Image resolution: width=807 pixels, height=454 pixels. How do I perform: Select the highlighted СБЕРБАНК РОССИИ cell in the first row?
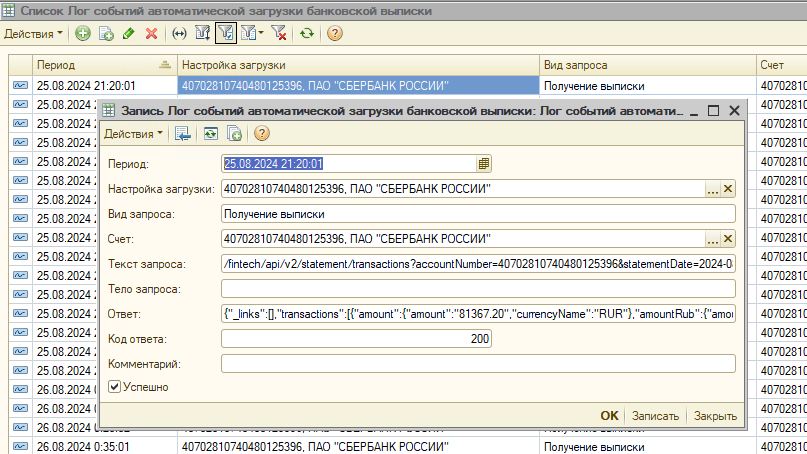pyautogui.click(x=358, y=86)
